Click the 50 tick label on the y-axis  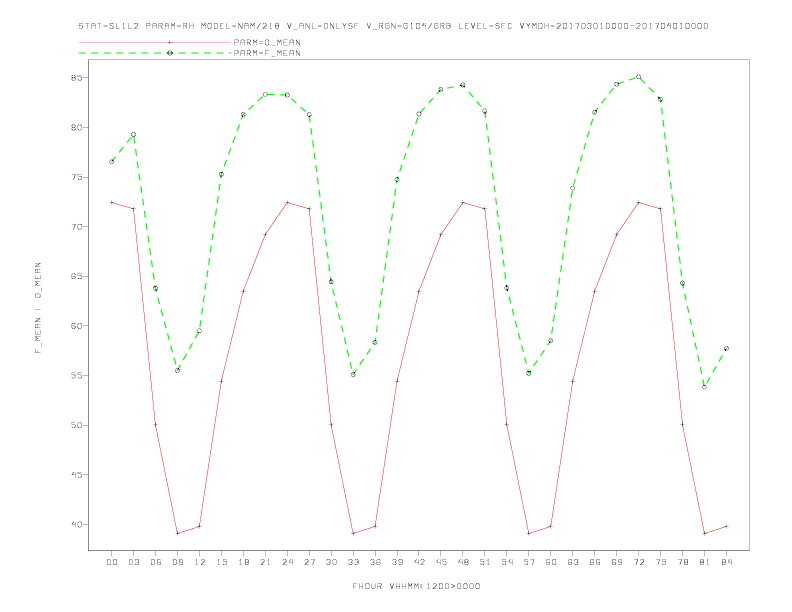(x=77, y=425)
